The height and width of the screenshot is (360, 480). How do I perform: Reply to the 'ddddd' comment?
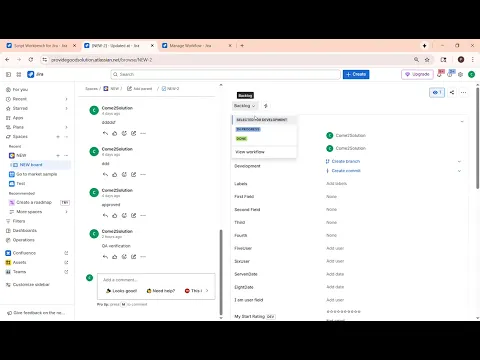[105, 133]
